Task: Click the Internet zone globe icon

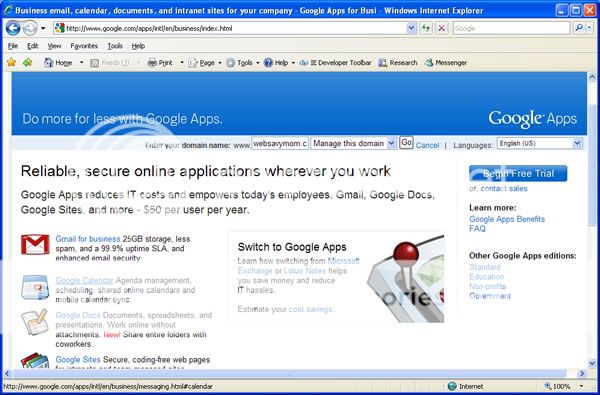Action: tap(452, 386)
